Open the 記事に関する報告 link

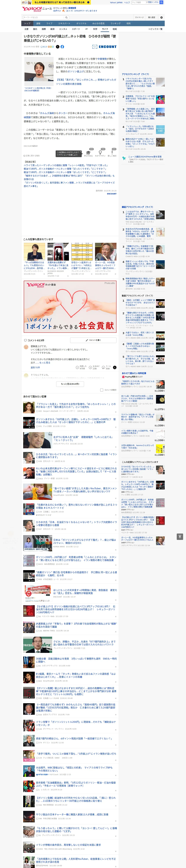tap(33, 156)
